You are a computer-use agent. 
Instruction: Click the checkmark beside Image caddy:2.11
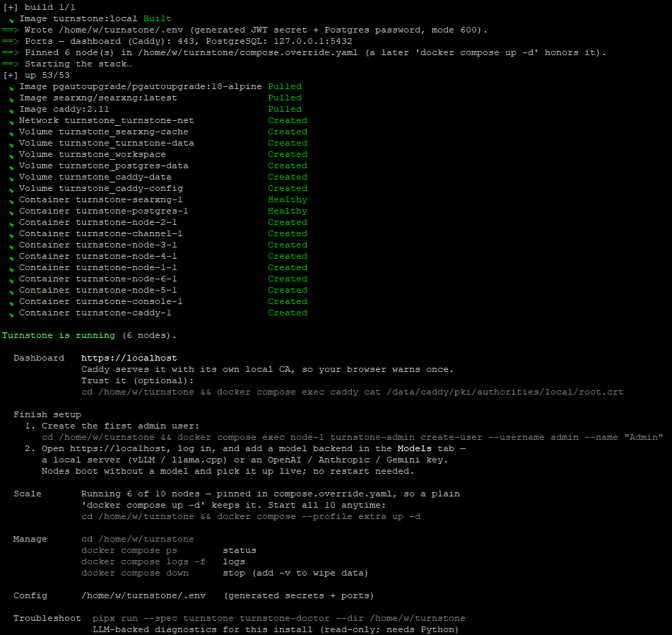click(12, 111)
